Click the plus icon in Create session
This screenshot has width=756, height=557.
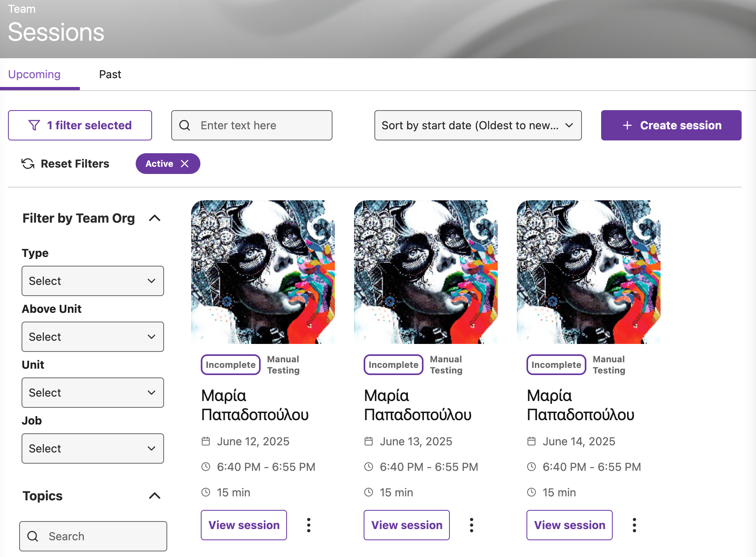pyautogui.click(x=627, y=125)
